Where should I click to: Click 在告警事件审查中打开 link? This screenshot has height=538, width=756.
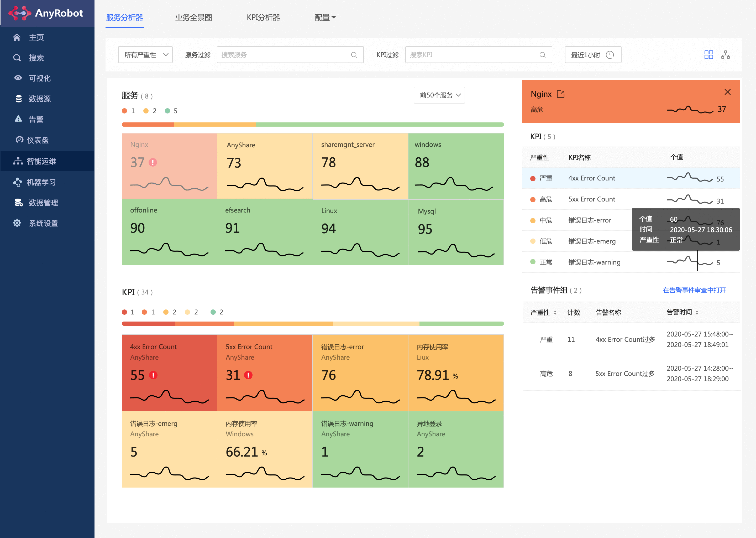pyautogui.click(x=694, y=290)
